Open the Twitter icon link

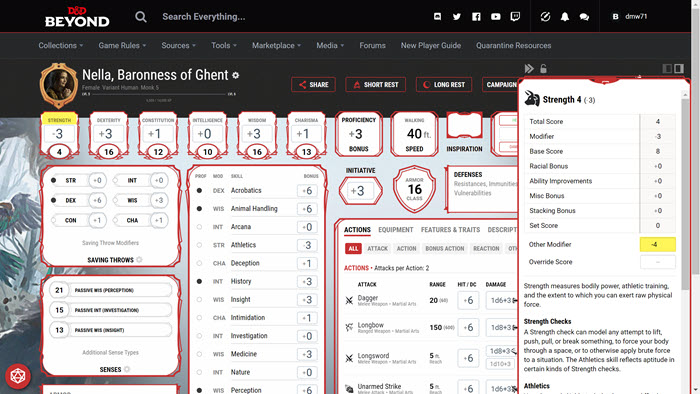point(457,17)
